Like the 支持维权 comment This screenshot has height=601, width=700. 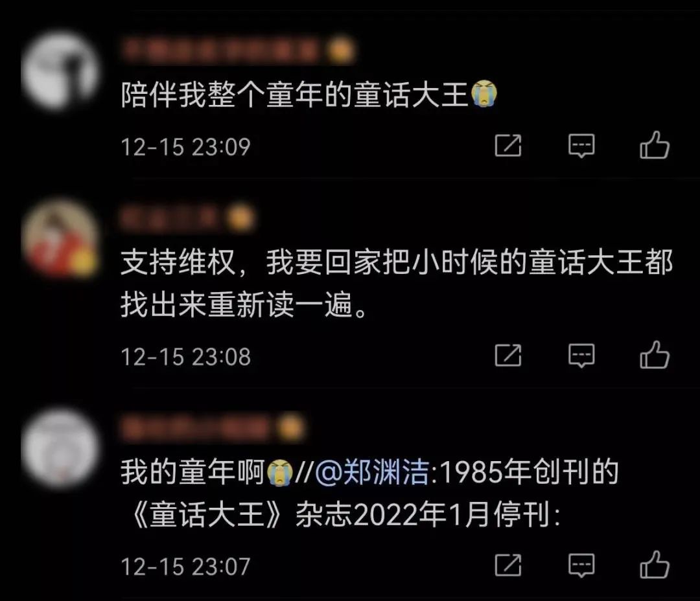click(x=655, y=355)
